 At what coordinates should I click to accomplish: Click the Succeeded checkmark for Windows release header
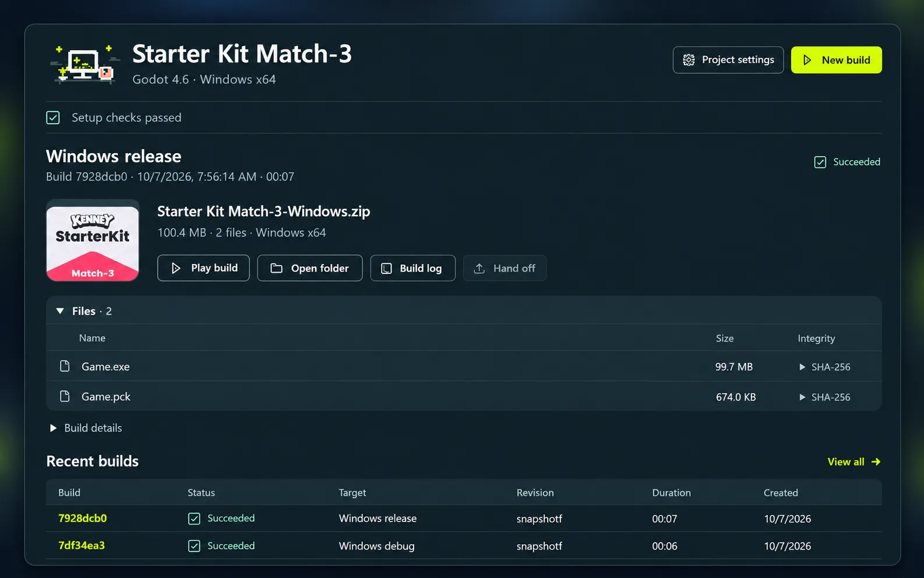820,162
